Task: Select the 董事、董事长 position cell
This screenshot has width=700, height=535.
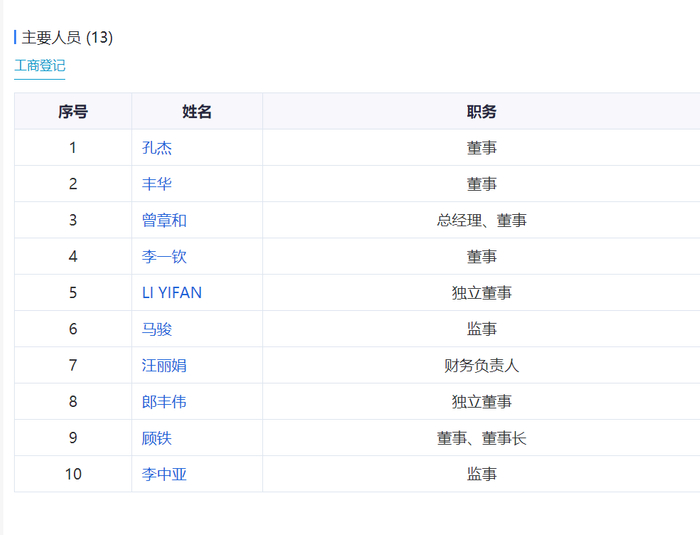Action: coord(481,438)
